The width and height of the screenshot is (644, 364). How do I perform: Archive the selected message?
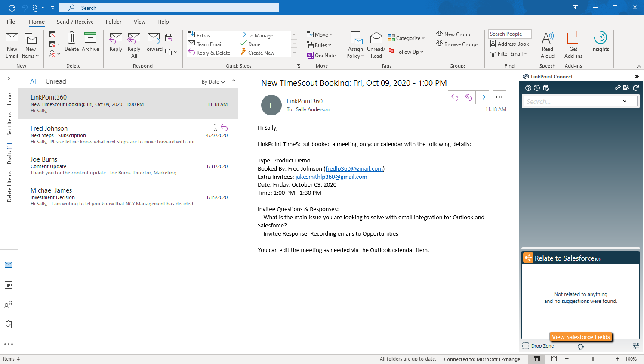click(90, 42)
